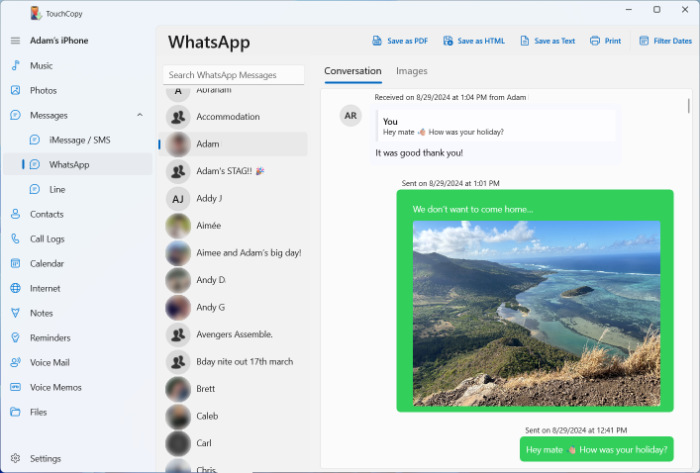Viewport: 700px width, 473px height.
Task: Select the Adam's STAG!! group chat
Action: click(x=233, y=171)
